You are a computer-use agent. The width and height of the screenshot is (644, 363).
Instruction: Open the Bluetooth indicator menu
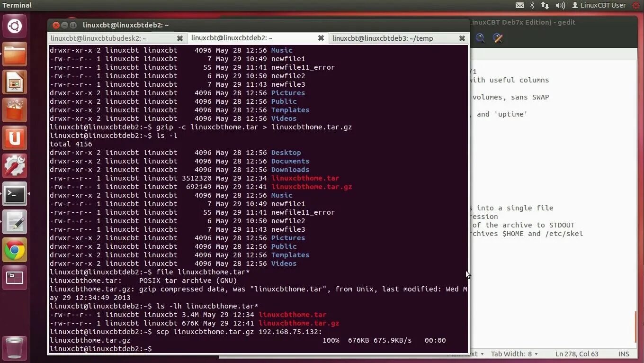coord(532,5)
